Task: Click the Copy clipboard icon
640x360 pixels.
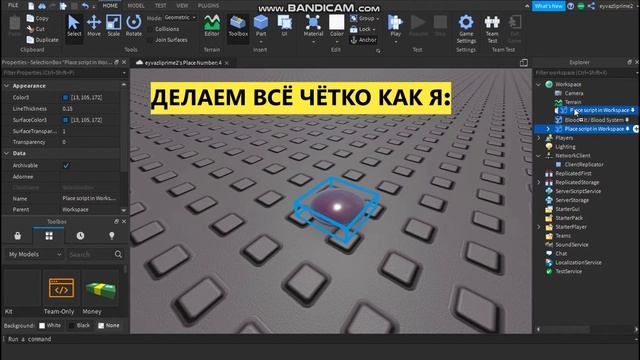Action: (30, 18)
